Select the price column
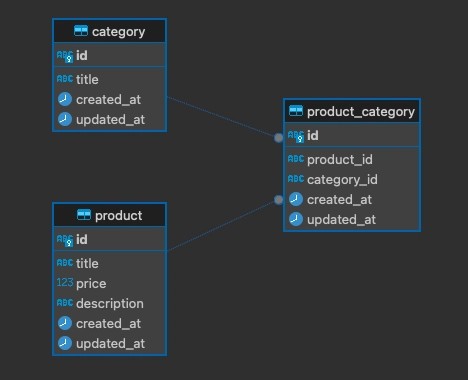The width and height of the screenshot is (468, 380). coord(110,283)
